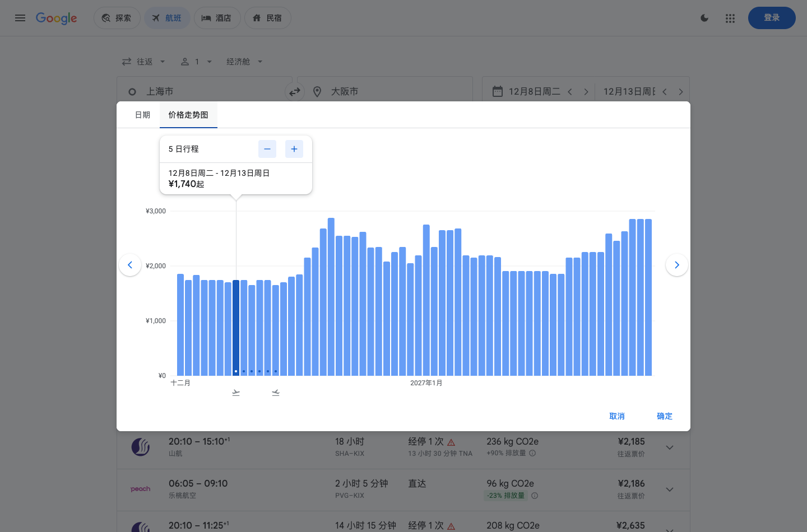Viewport: 807px width, 532px height.
Task: Open the 酒店 hotels tab
Action: tap(217, 18)
